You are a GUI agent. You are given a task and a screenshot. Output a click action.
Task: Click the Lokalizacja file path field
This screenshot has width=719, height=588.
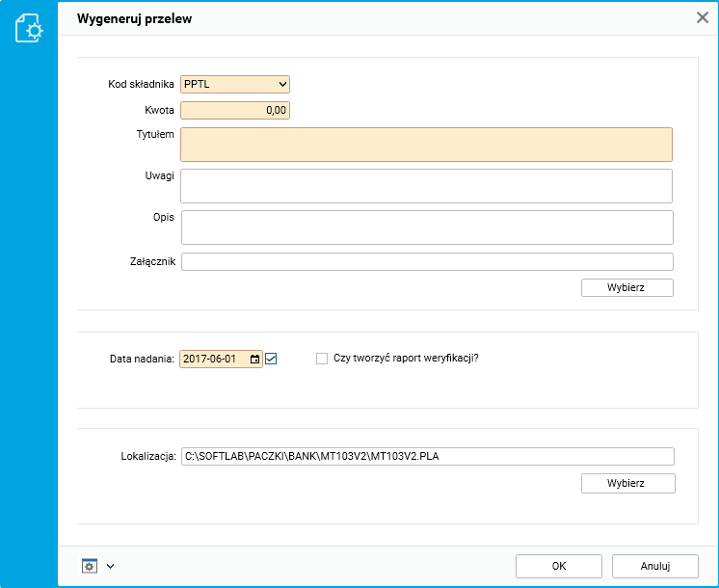point(426,457)
